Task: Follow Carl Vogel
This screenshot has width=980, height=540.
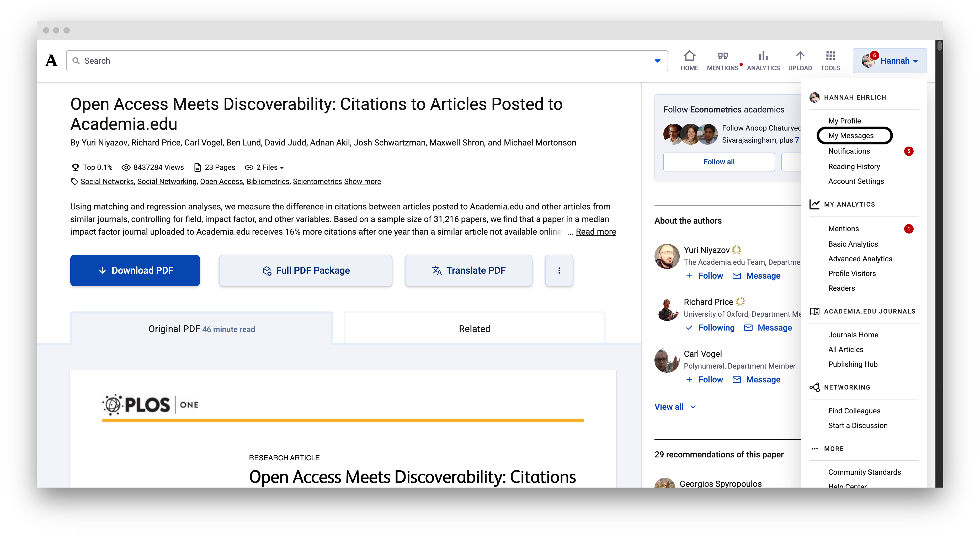Action: tap(704, 380)
